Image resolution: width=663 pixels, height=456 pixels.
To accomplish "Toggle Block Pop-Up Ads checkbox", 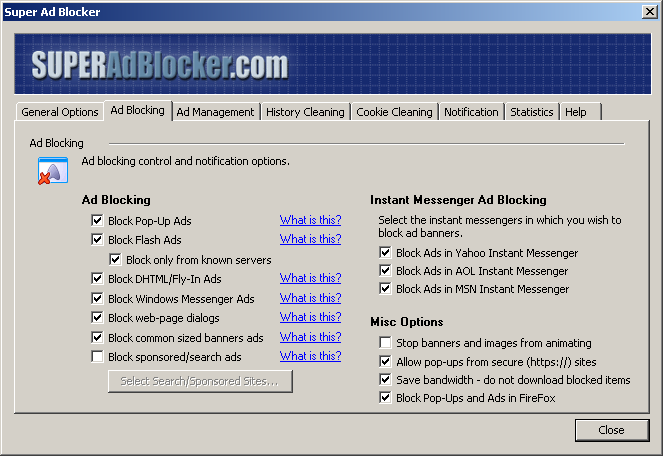I will point(97,220).
